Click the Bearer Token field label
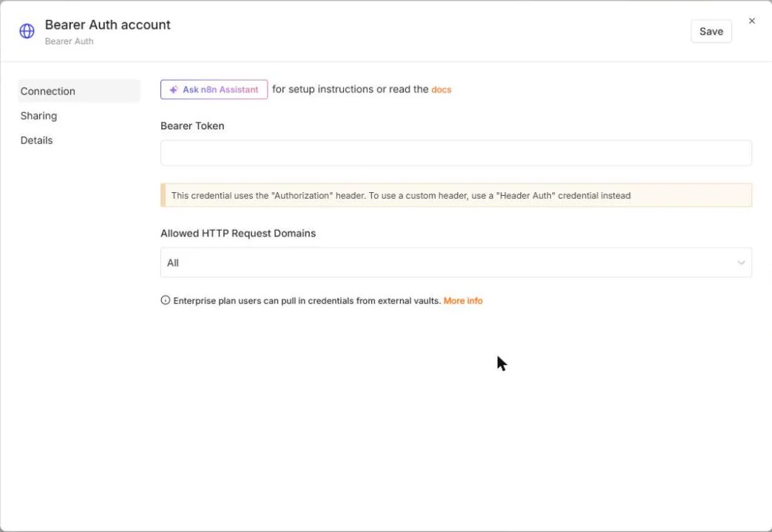 point(192,126)
